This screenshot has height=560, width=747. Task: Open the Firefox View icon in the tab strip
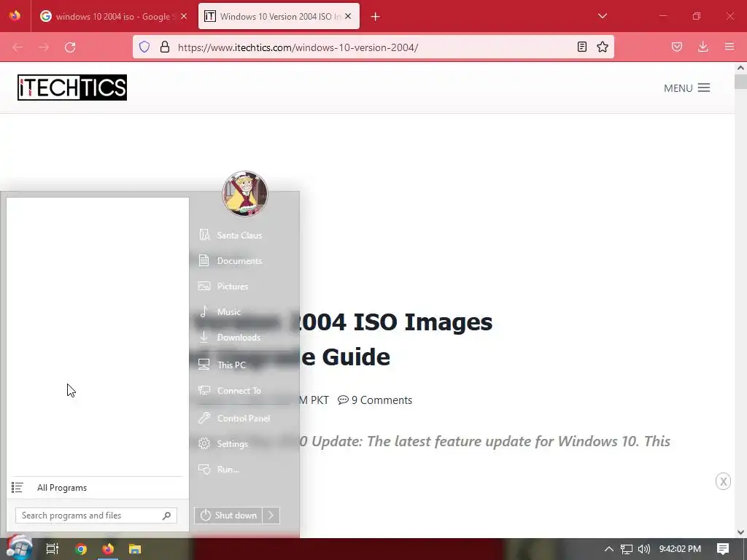(x=15, y=16)
